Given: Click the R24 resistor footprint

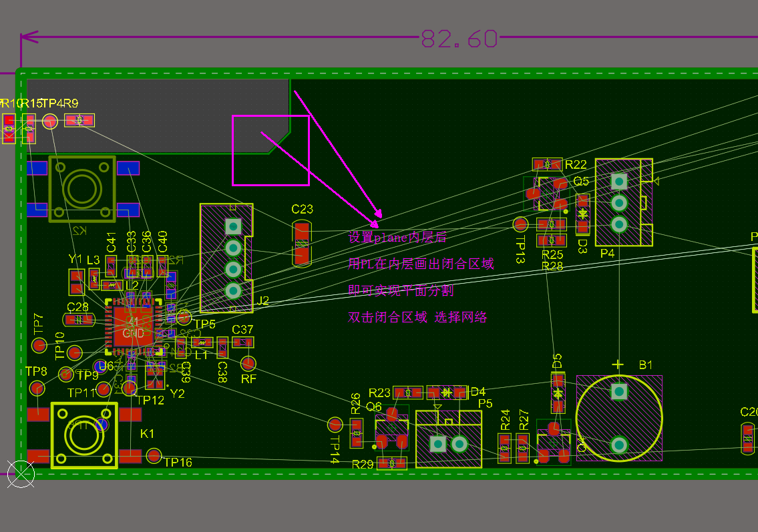Looking at the screenshot, I should [x=505, y=449].
